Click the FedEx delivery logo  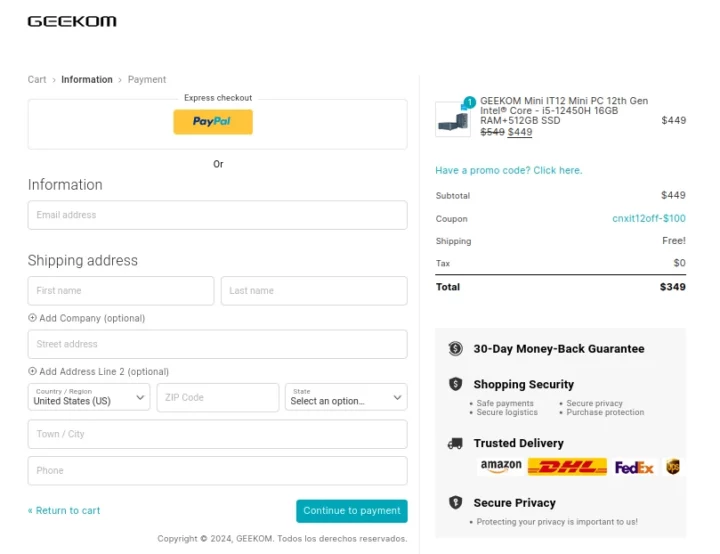coord(634,467)
